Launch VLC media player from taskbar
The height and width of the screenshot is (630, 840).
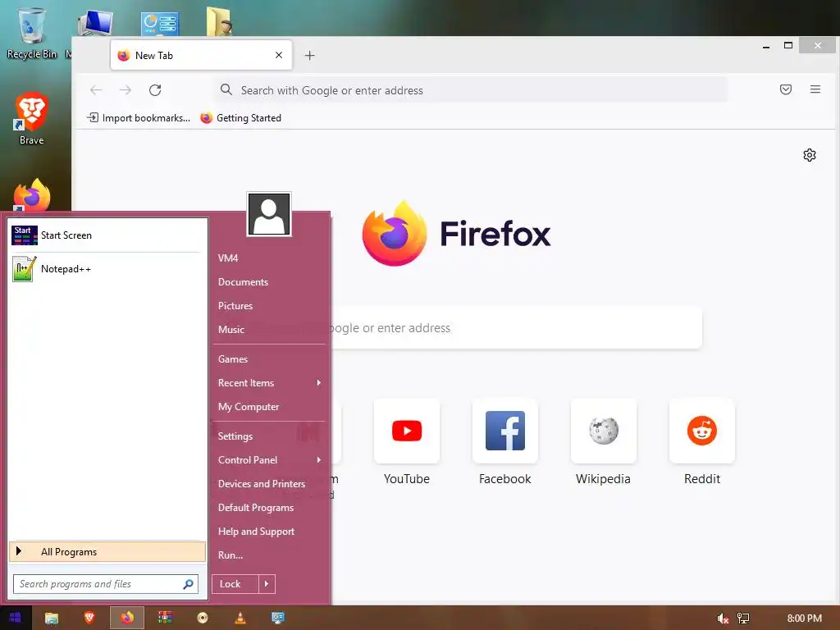tap(240, 619)
